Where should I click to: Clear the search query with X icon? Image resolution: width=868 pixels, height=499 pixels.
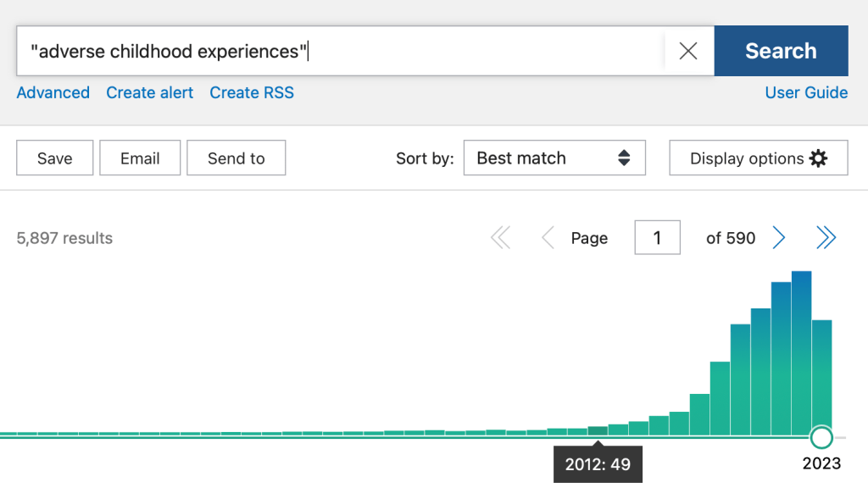tap(688, 51)
